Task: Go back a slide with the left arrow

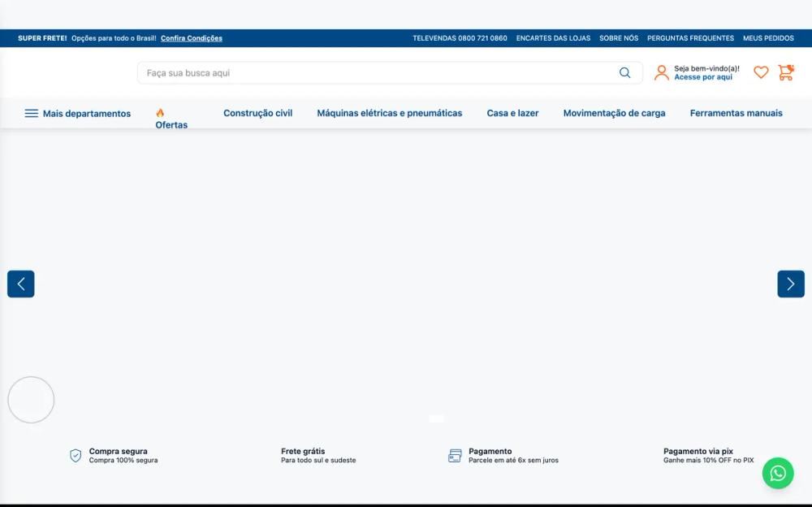Action: point(21,284)
